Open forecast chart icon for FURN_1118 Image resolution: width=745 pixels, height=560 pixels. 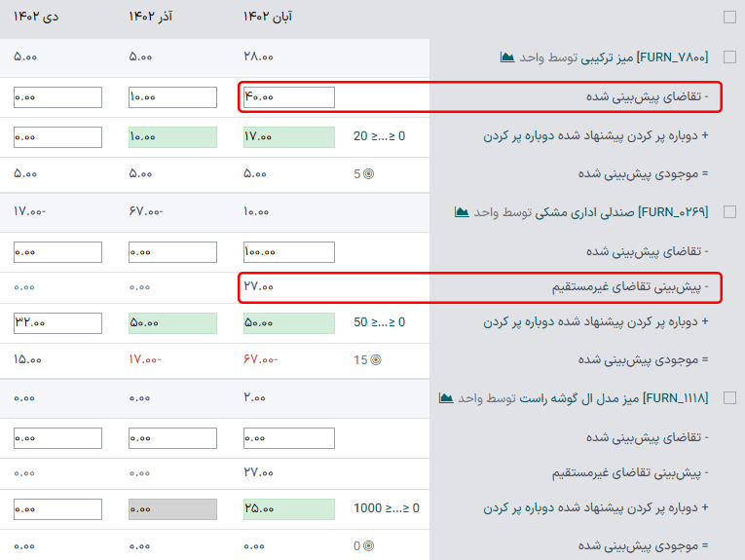(x=446, y=397)
